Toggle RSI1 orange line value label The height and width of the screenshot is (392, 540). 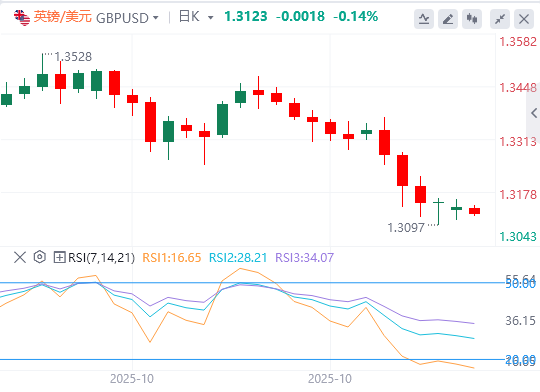pos(172,258)
